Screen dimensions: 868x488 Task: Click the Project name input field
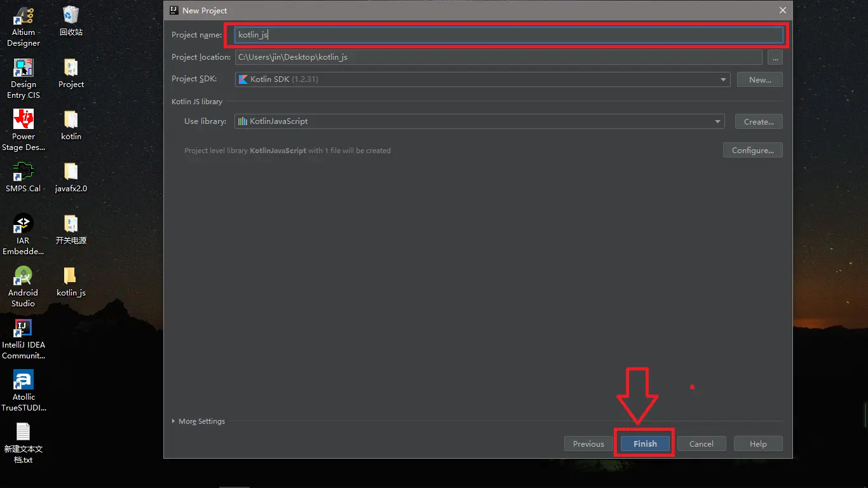tap(508, 35)
